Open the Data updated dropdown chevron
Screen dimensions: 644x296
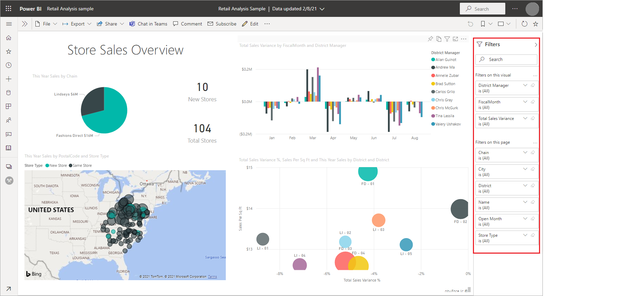point(322,9)
